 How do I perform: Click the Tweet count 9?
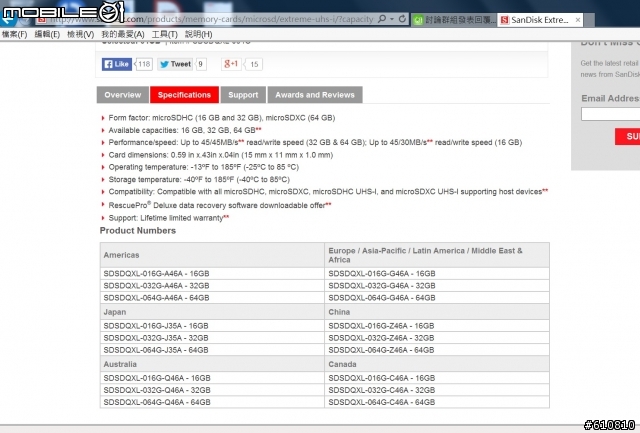(x=200, y=64)
